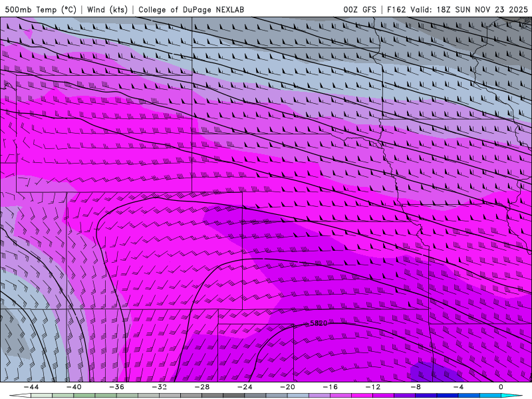Image resolution: width=532 pixels, height=399 pixels.
Task: Click the '-28' legend value
Action: [202, 387]
